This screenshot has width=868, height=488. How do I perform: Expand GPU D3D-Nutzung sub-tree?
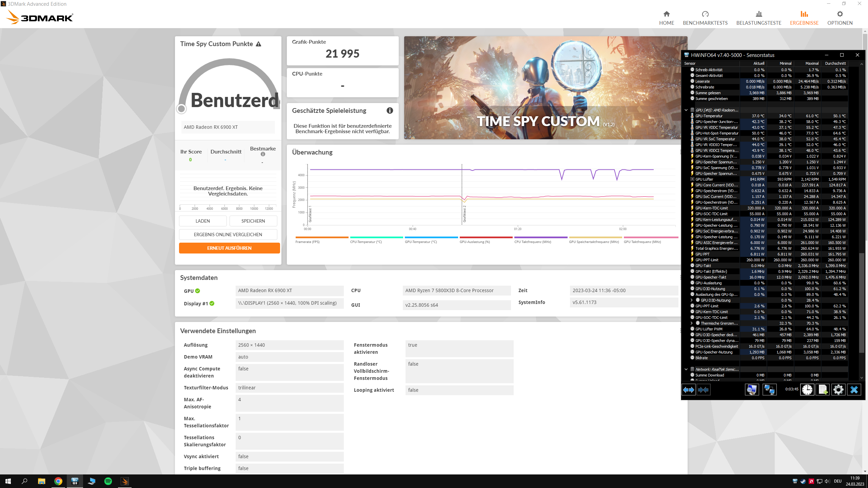pos(691,300)
